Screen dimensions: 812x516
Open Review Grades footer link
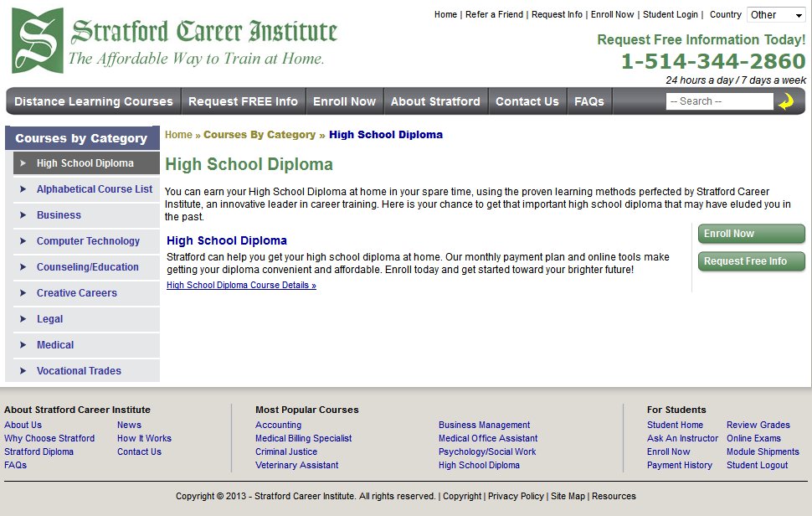758,425
